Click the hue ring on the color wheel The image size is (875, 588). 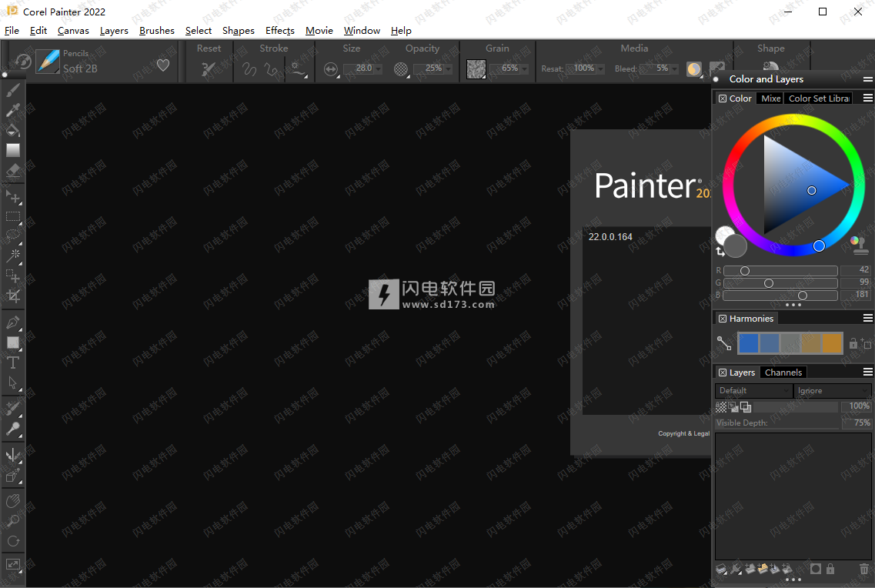coord(793,119)
